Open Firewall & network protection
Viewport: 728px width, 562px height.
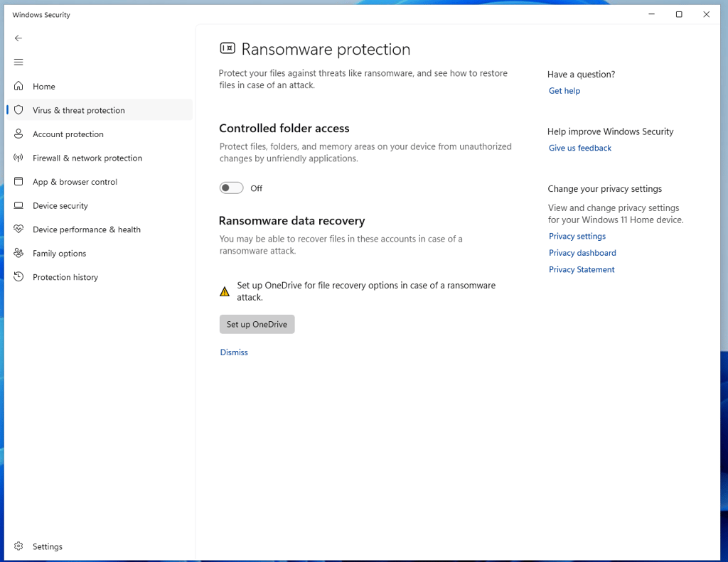100,158
